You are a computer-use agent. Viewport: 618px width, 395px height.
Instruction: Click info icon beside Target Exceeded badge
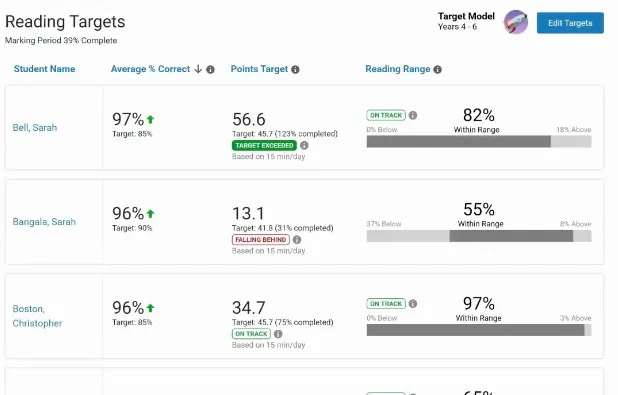tap(304, 145)
